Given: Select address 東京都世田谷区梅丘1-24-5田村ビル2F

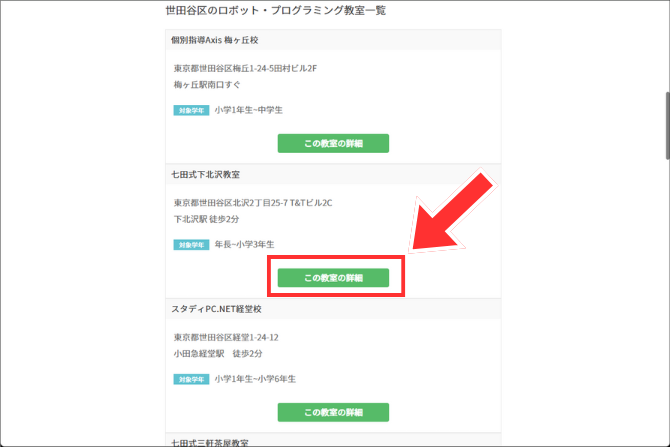Looking at the screenshot, I should (x=245, y=68).
